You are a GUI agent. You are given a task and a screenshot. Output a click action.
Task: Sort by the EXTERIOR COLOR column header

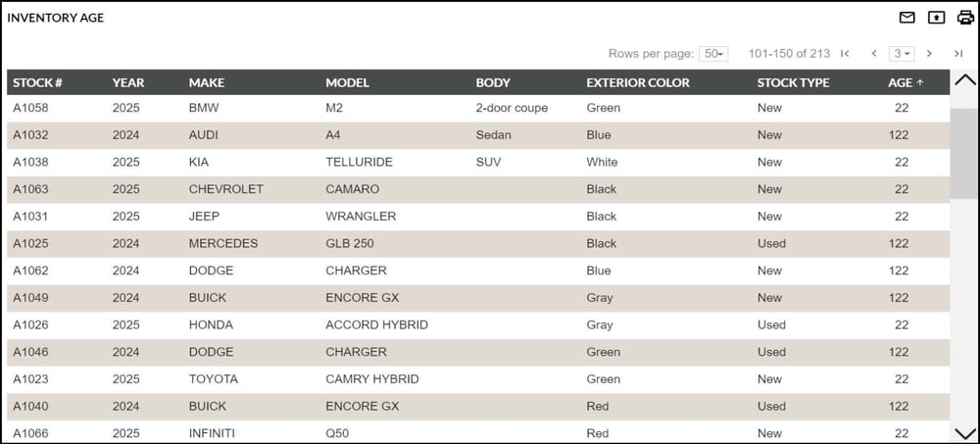point(638,82)
